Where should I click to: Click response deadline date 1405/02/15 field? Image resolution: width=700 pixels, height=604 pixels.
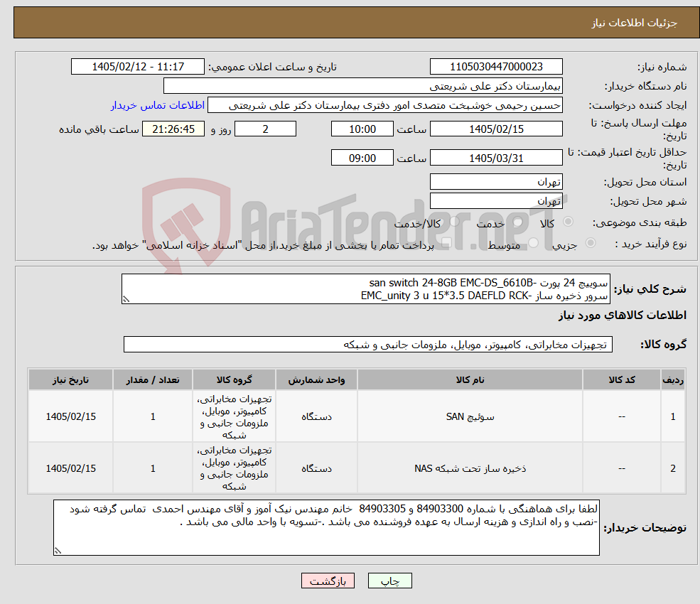[496, 129]
